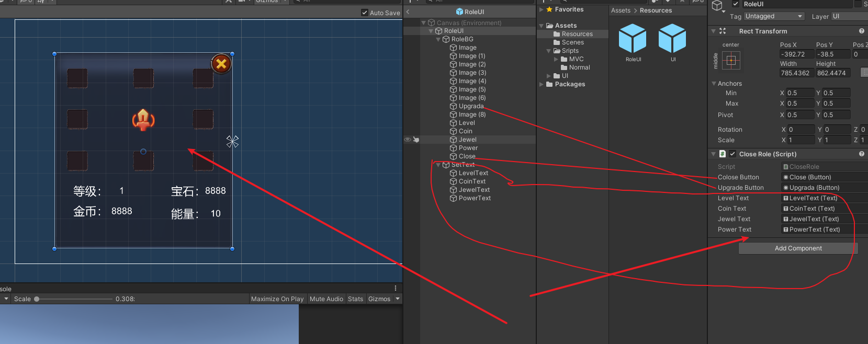This screenshot has width=868, height=344.
Task: Collapse the Rect Transform component
Action: [x=713, y=31]
